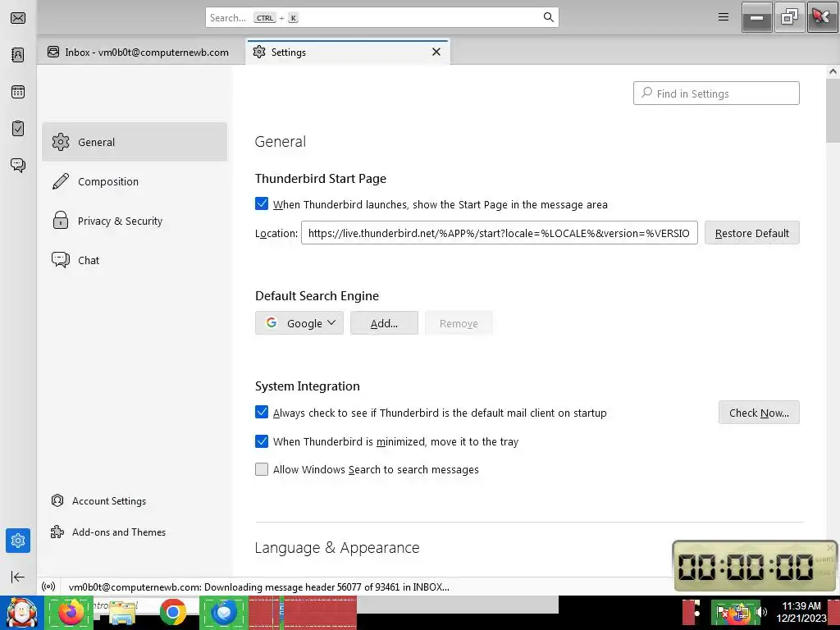Close the Settings tab
840x630 pixels.
click(x=436, y=52)
